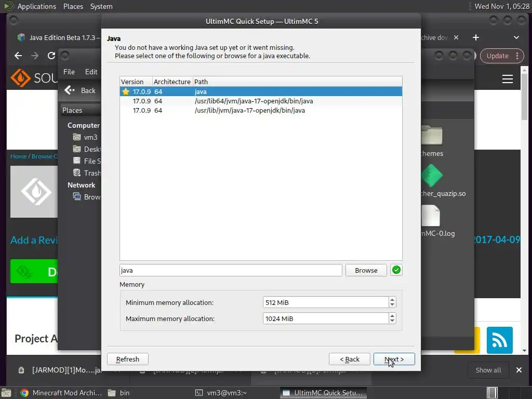Decrease maximum memory allocation with down arrow
The width and height of the screenshot is (532, 399).
(393, 321)
